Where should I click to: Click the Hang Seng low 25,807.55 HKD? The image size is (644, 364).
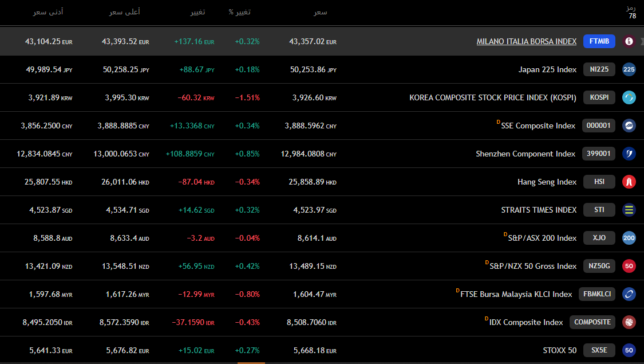click(x=49, y=182)
